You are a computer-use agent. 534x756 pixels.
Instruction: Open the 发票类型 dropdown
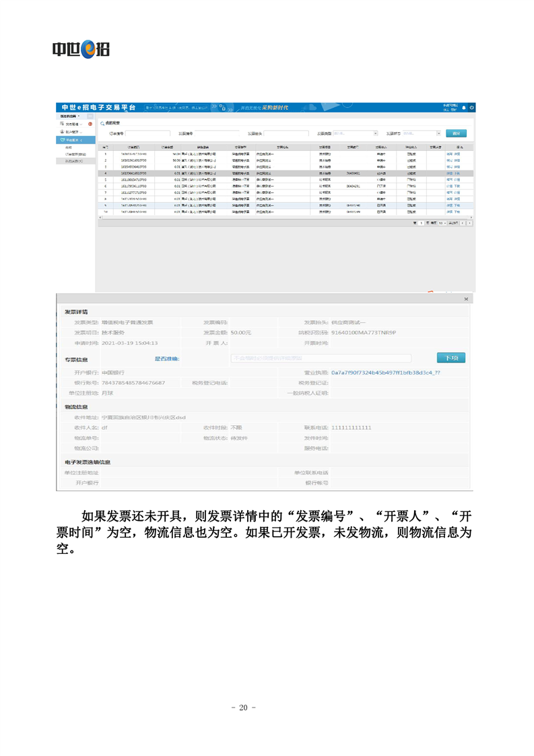tap(355, 133)
